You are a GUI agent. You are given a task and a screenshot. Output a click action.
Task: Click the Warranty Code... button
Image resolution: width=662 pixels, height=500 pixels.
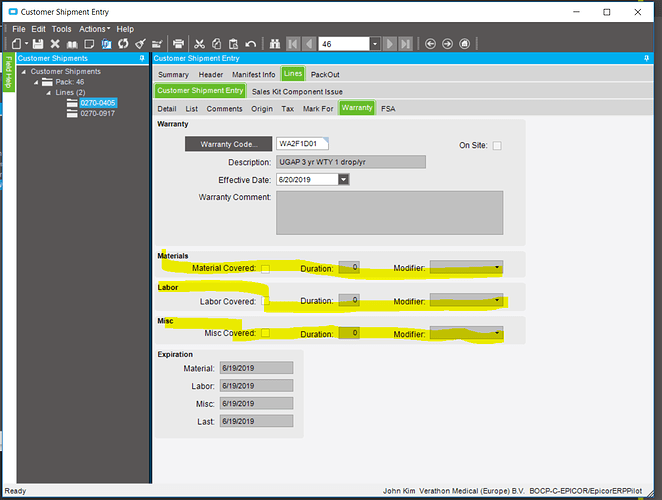pyautogui.click(x=228, y=144)
